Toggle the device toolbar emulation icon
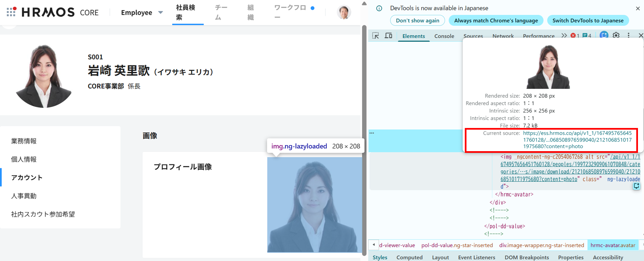644x261 pixels. tap(388, 36)
